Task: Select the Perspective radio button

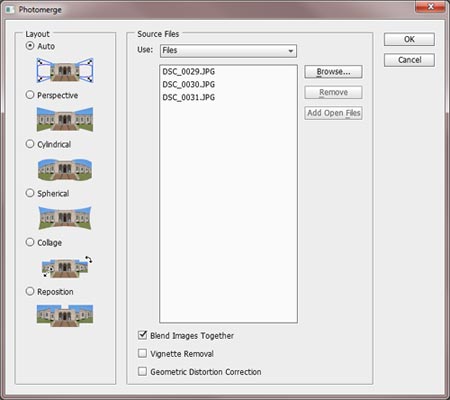Action: 30,95
